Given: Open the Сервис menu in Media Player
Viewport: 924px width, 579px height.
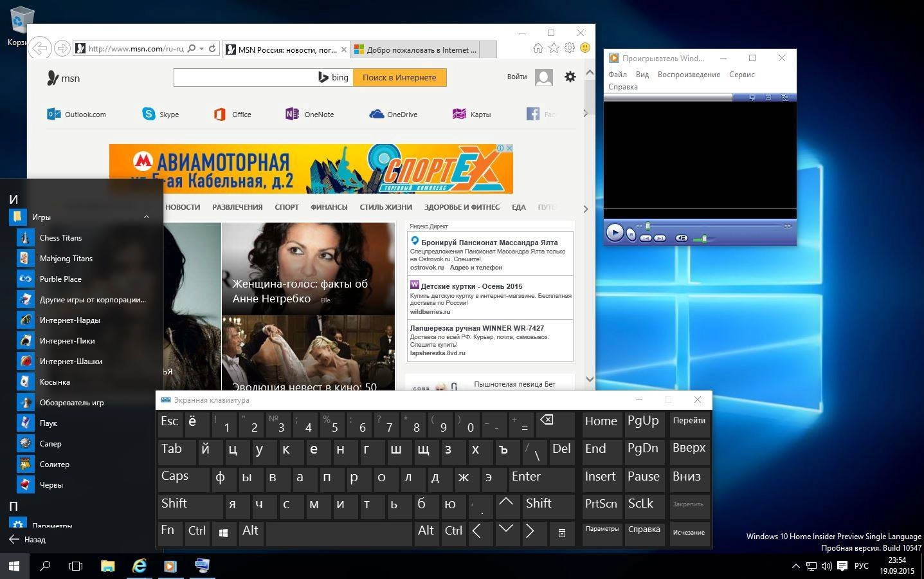Looking at the screenshot, I should point(741,75).
